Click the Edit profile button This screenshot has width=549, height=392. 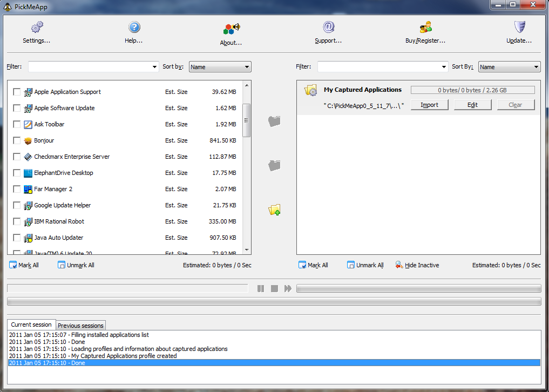tap(473, 105)
